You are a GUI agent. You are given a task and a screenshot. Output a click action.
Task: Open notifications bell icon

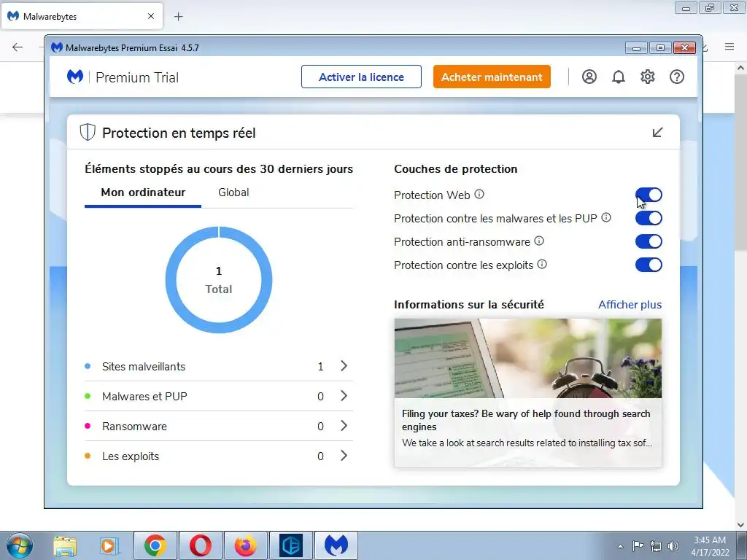[x=619, y=77]
